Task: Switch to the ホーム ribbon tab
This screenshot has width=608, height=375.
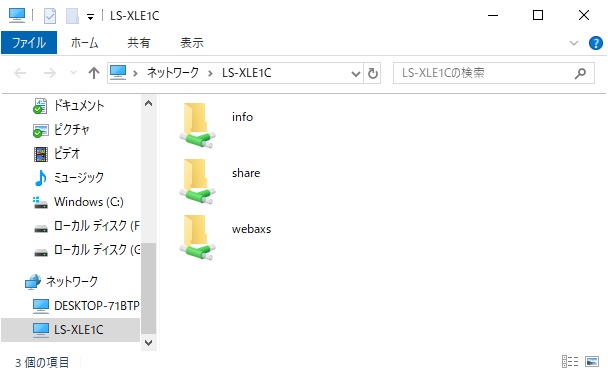Action: [84, 42]
